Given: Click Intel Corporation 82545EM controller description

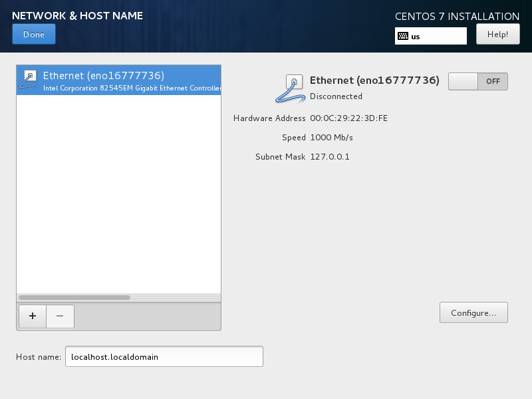Looking at the screenshot, I should pos(132,88).
